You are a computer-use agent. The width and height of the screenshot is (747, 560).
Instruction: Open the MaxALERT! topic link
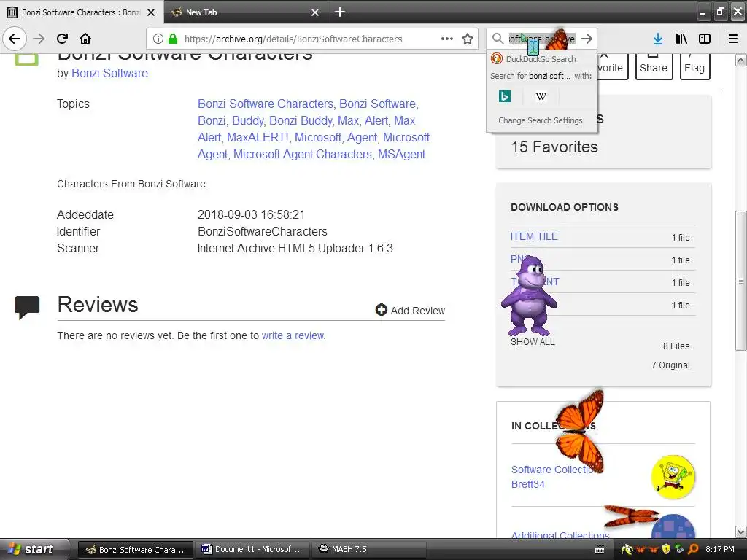coord(258,138)
